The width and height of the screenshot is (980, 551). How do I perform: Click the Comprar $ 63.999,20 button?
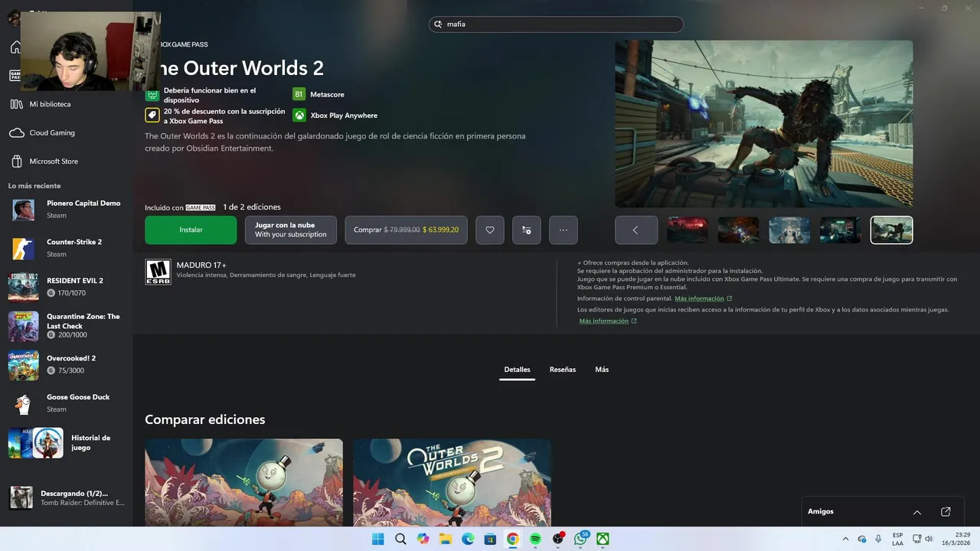pyautogui.click(x=406, y=230)
